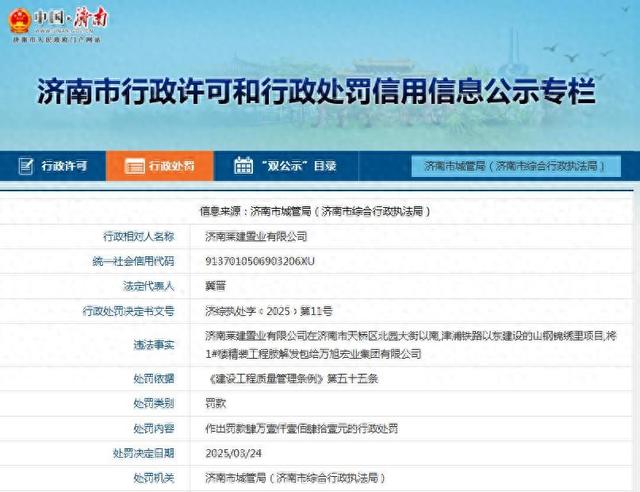Click the 处罚类别 label
The width and height of the screenshot is (640, 492).
(x=154, y=403)
